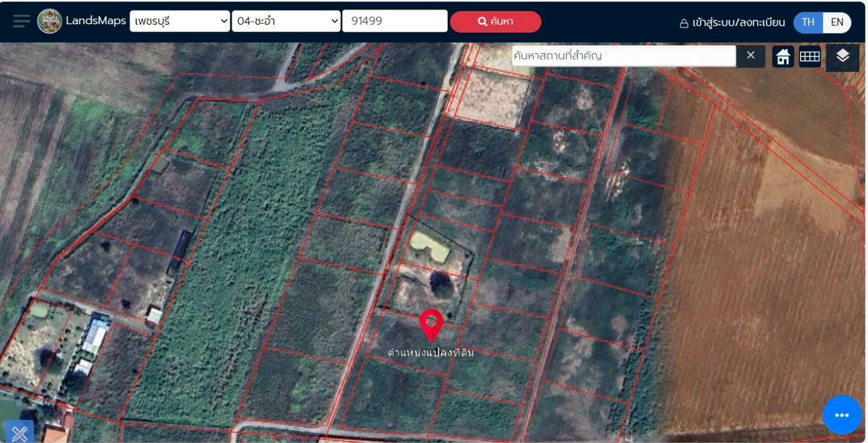The height and width of the screenshot is (443, 868).
Task: Expand the district dropdown showing 04-ชะอำ
Action: coord(286,21)
